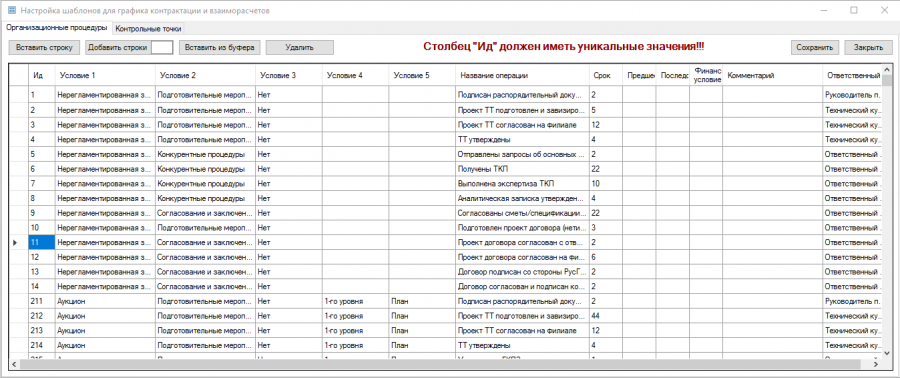Click the Сохранить button
The image size is (900, 378).
click(814, 48)
